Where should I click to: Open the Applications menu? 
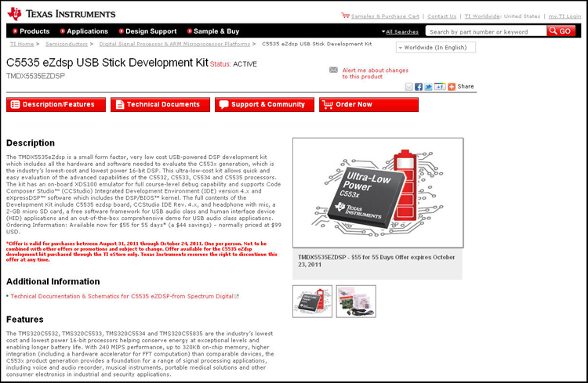[83, 31]
